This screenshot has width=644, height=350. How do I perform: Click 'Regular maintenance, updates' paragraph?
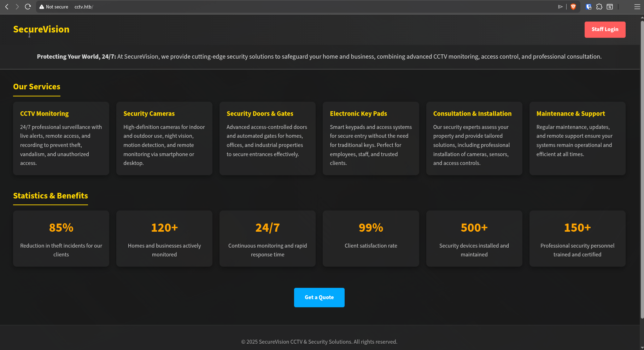coord(574,141)
